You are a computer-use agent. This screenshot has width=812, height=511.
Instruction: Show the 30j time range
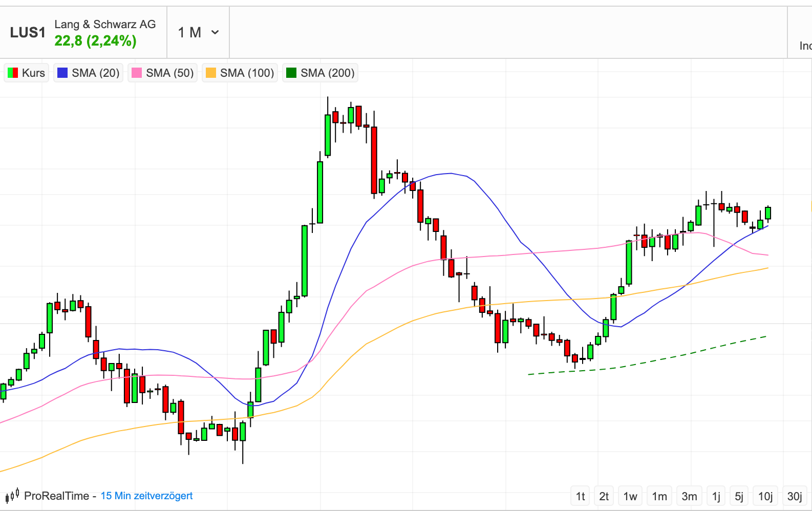pos(795,496)
